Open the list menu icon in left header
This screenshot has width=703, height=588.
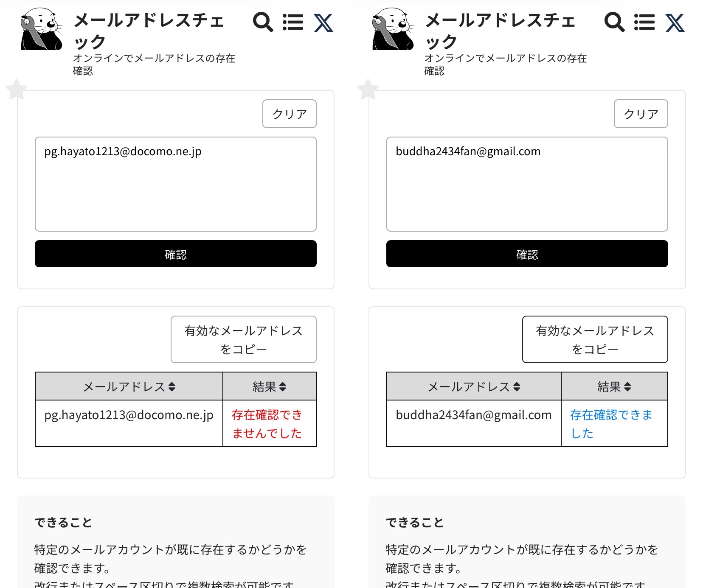click(293, 22)
